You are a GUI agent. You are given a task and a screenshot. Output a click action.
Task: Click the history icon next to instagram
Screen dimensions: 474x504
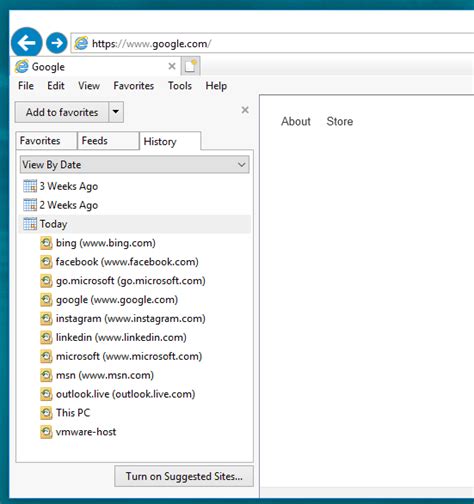point(46,319)
